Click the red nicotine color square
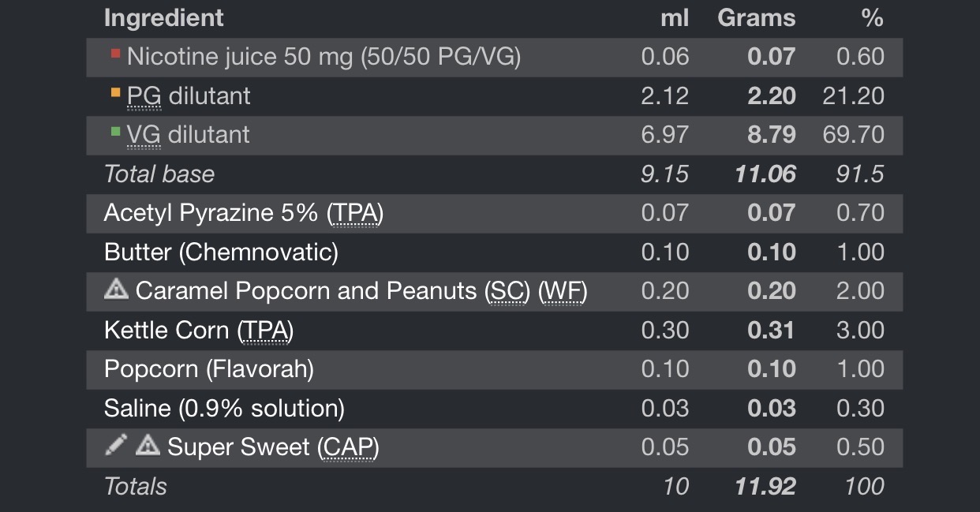This screenshot has width=980, height=512. click(116, 54)
